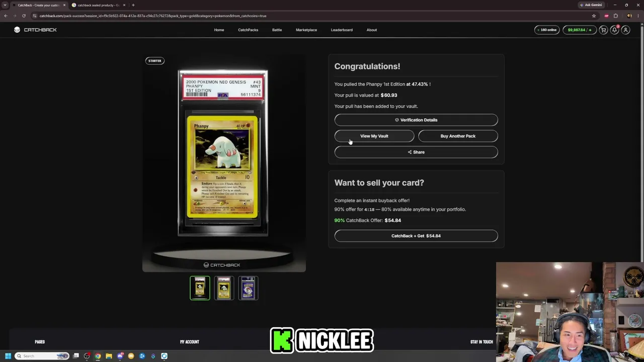This screenshot has height=362, width=644.
Task: Open the browser Extensions puzzle icon
Action: coord(615,16)
